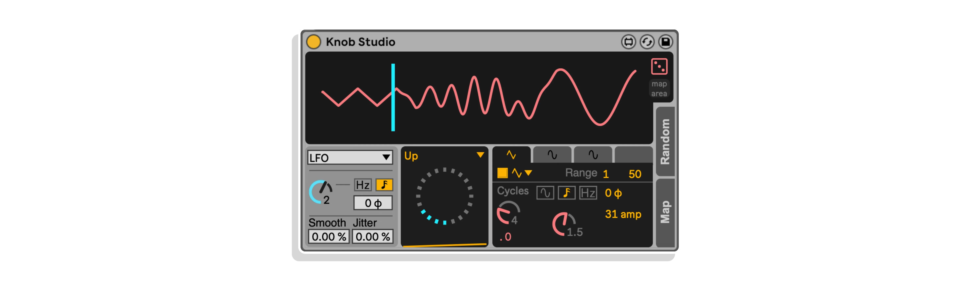Viewport: 980px width, 281px height.
Task: Click the LFO phase field 0 φ
Action: tap(373, 203)
